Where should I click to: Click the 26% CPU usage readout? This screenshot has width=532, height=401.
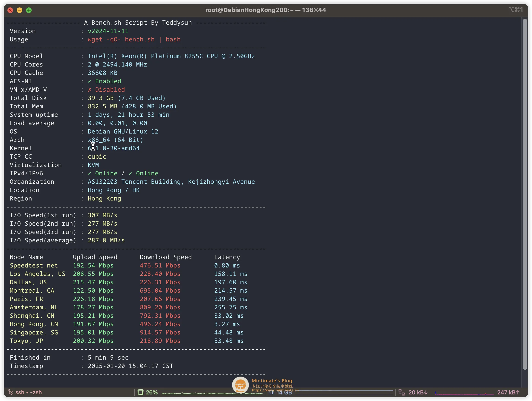pyautogui.click(x=152, y=392)
